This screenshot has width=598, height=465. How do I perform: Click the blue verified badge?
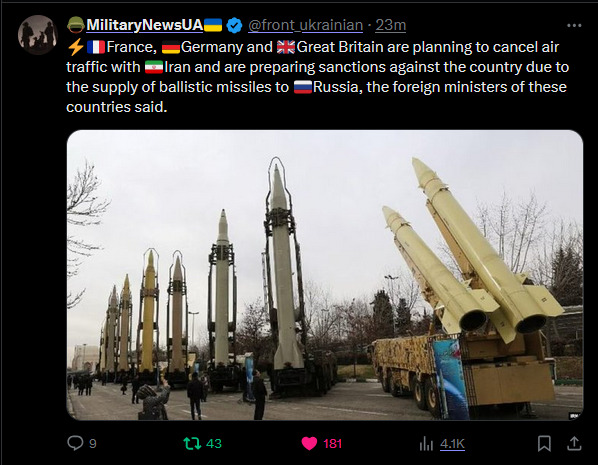[x=234, y=26]
